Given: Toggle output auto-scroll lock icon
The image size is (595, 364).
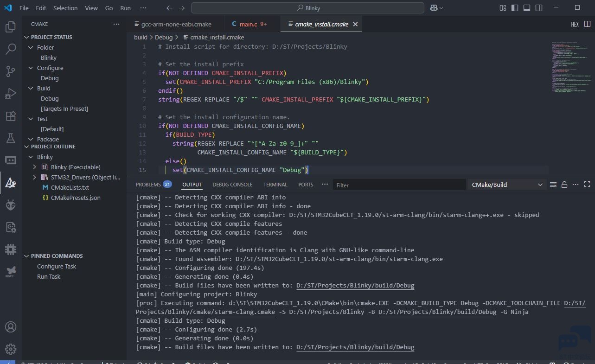Looking at the screenshot, I should click(x=564, y=185).
